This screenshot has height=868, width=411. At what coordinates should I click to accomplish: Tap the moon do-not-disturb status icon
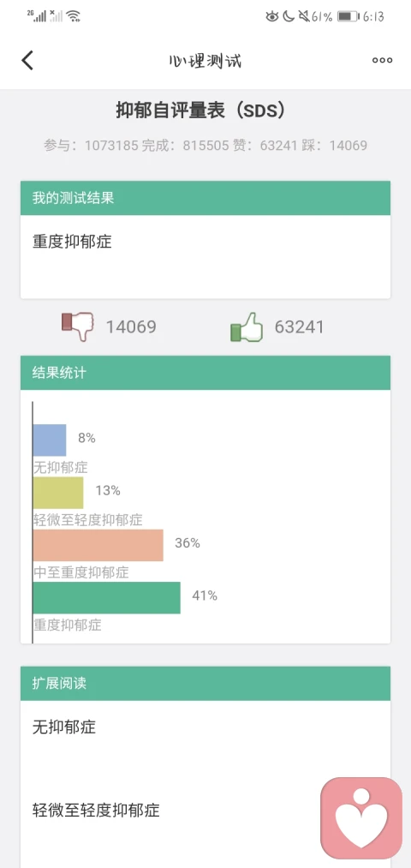tap(289, 16)
